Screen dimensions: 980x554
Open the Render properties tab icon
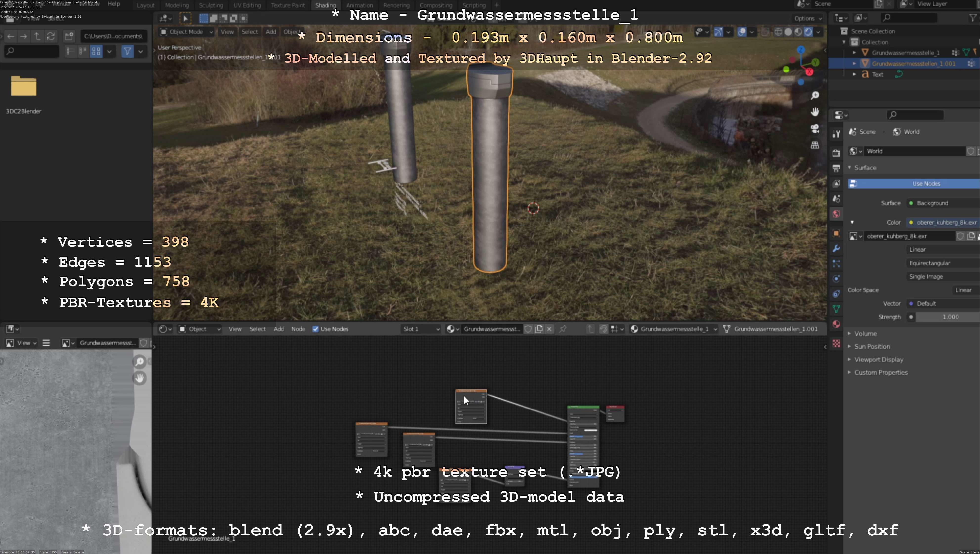pos(836,153)
